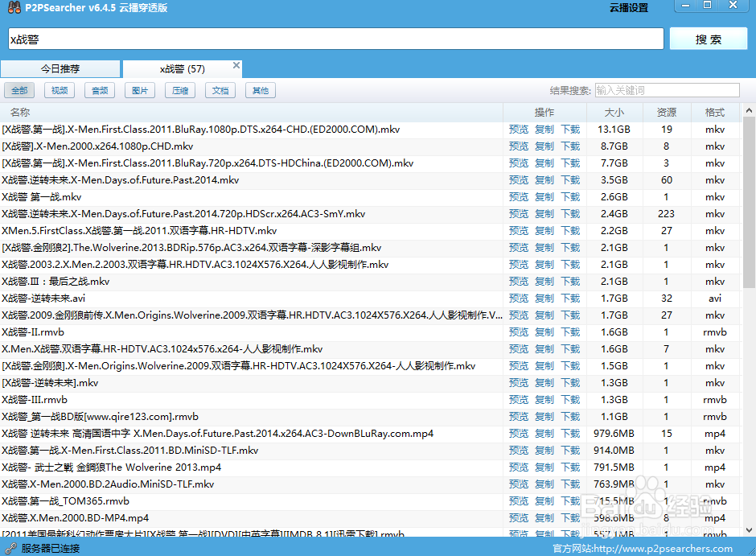
Task: Download the 2.4GB HDScr SmY mkv with 223 sources
Action: [x=570, y=213]
